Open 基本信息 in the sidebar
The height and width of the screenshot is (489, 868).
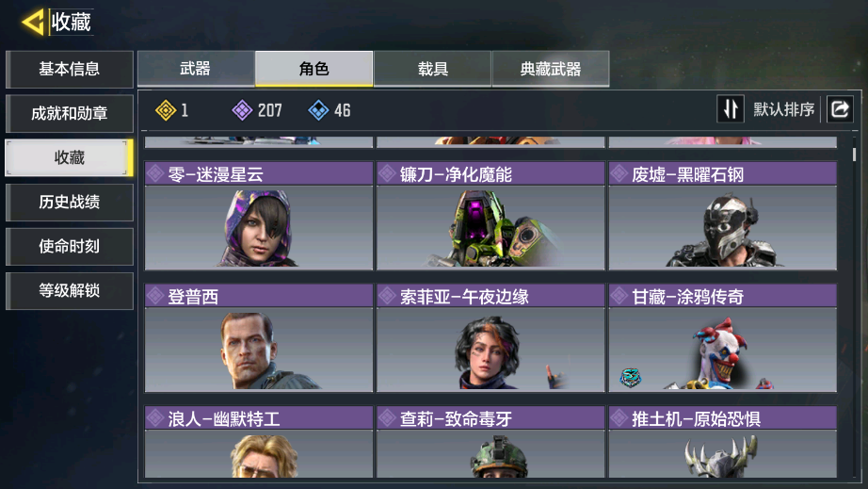(70, 69)
